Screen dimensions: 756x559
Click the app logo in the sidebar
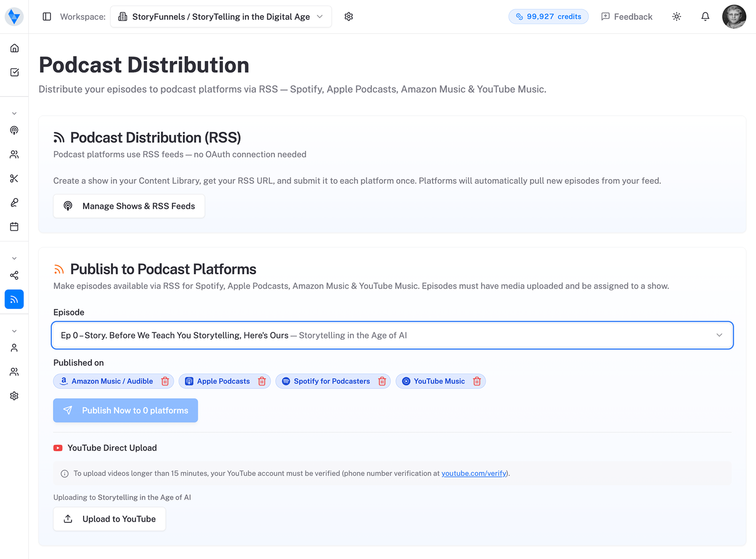tap(14, 17)
